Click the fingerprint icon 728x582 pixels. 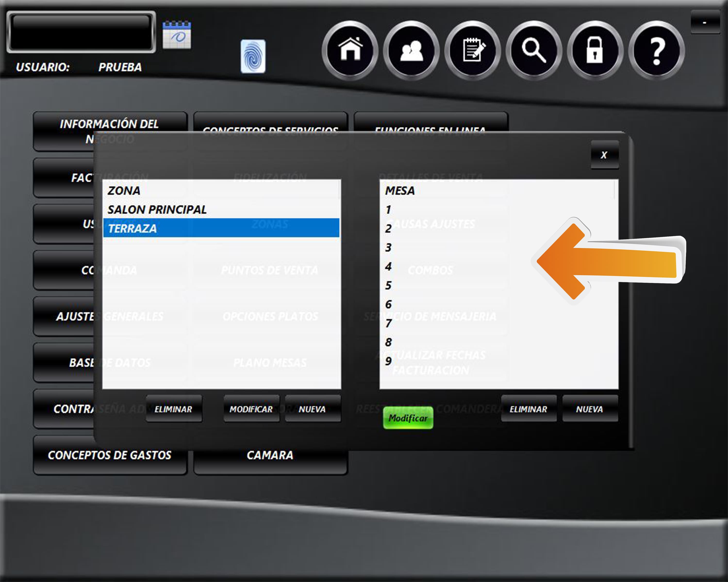(x=253, y=56)
